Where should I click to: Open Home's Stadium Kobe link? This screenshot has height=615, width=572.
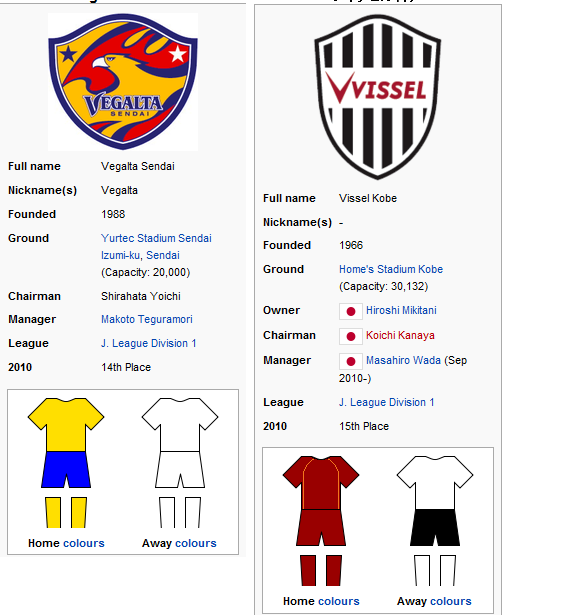(391, 269)
